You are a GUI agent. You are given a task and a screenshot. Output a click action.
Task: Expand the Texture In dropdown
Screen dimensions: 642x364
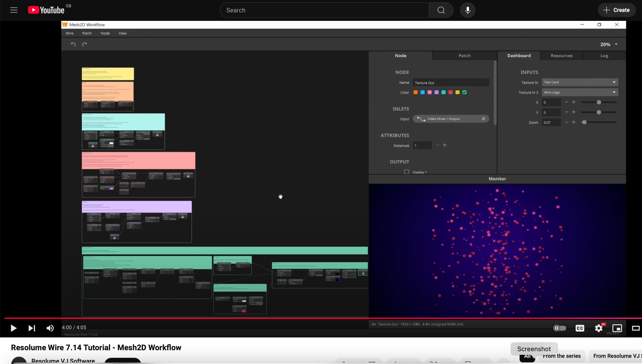(580, 82)
